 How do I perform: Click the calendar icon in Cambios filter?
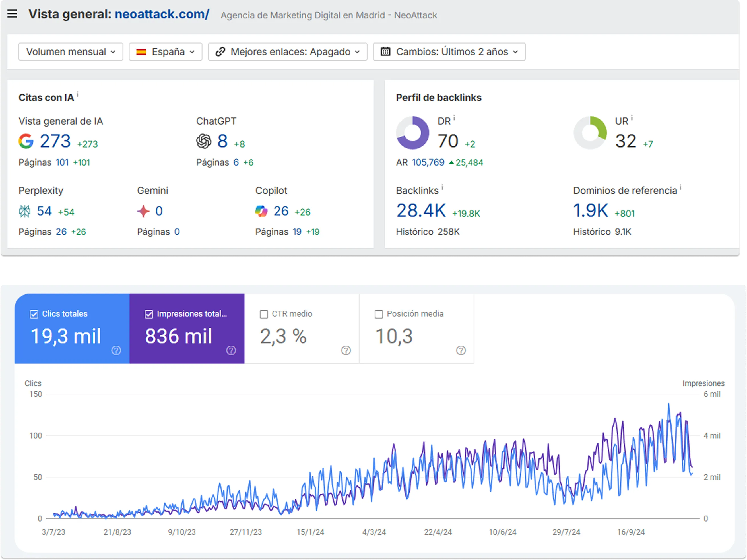pyautogui.click(x=385, y=52)
